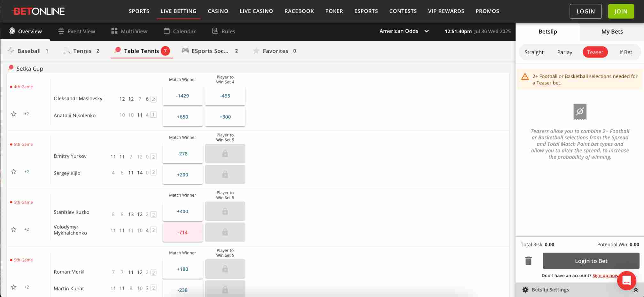The image size is (644, 297).
Task: Click the trash icon to clear the betslip
Action: (x=529, y=261)
